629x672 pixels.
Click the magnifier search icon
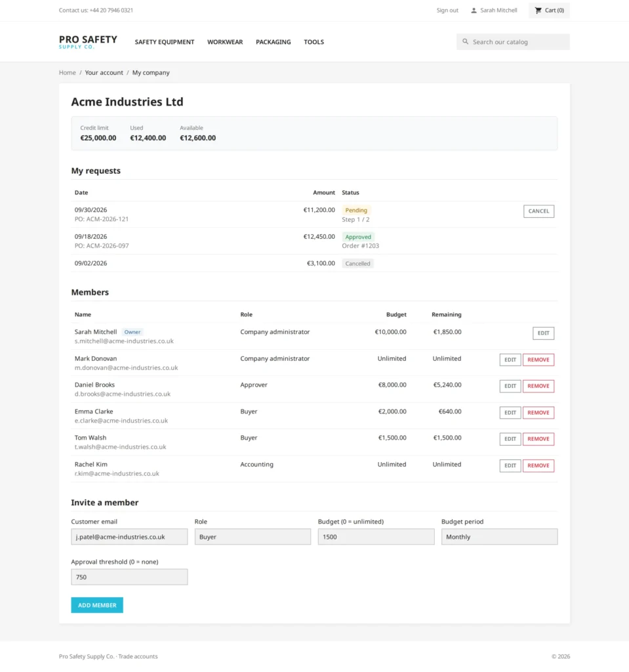[x=465, y=41]
